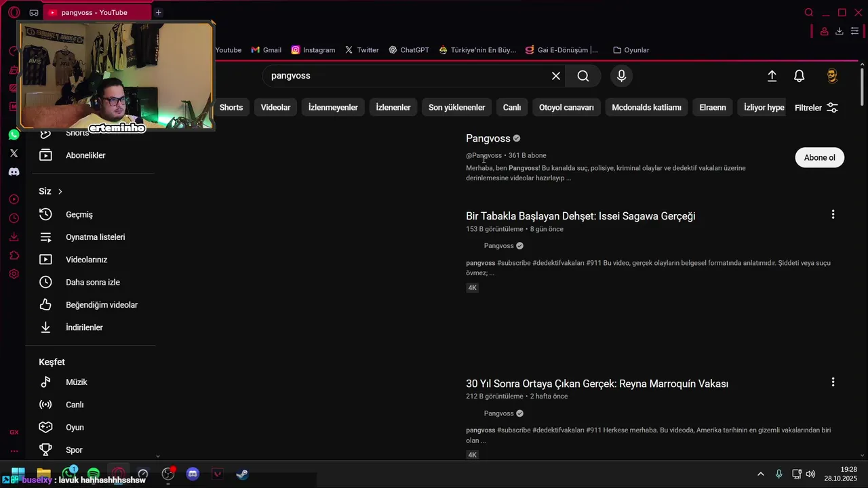Open Extensions cube in the Opera sidebar
This screenshot has width=868, height=488.
coord(14,256)
